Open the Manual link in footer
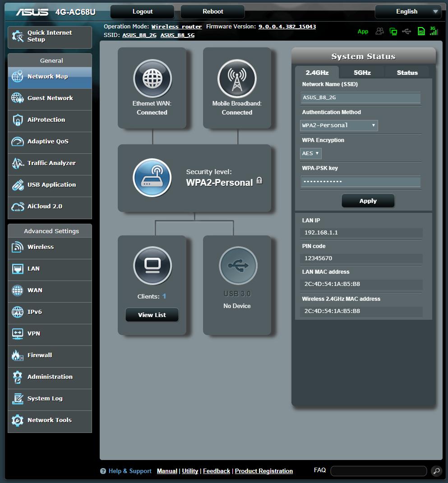The image size is (448, 483). pyautogui.click(x=167, y=471)
